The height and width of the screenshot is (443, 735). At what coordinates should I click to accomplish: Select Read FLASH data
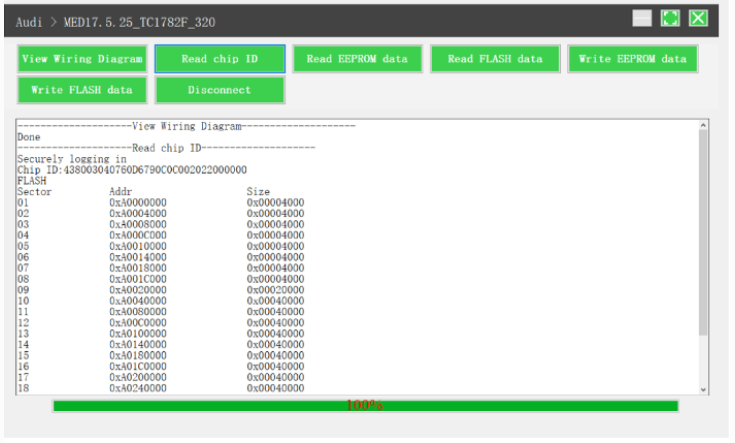pos(495,59)
